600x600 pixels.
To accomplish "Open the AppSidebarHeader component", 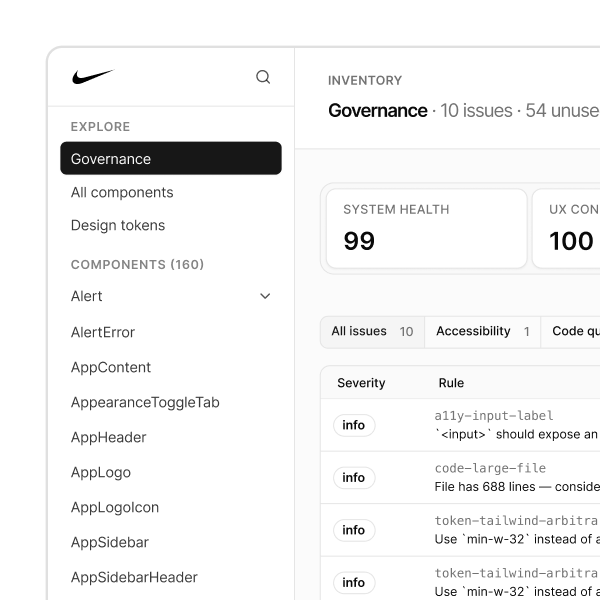I will click(134, 577).
